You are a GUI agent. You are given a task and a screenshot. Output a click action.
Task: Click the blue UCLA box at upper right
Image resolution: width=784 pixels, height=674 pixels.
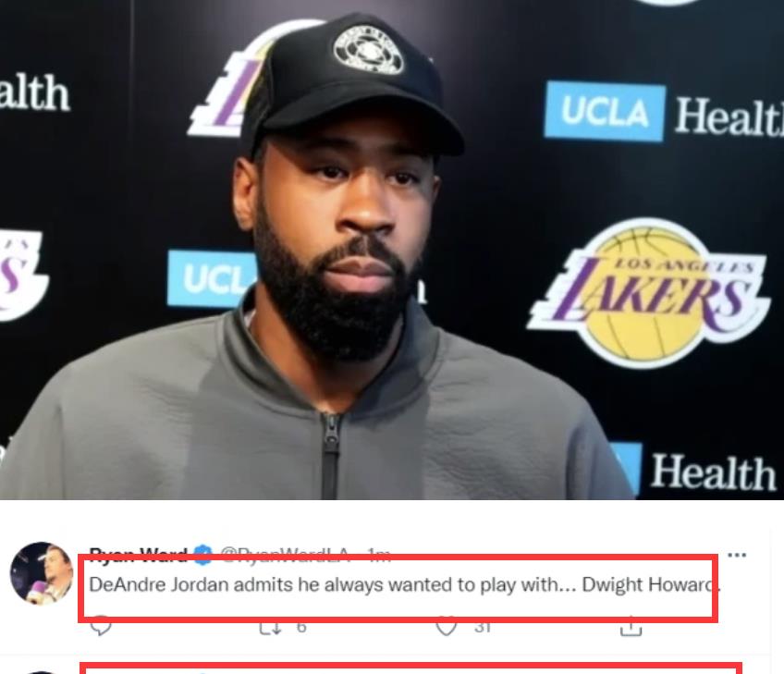click(605, 111)
